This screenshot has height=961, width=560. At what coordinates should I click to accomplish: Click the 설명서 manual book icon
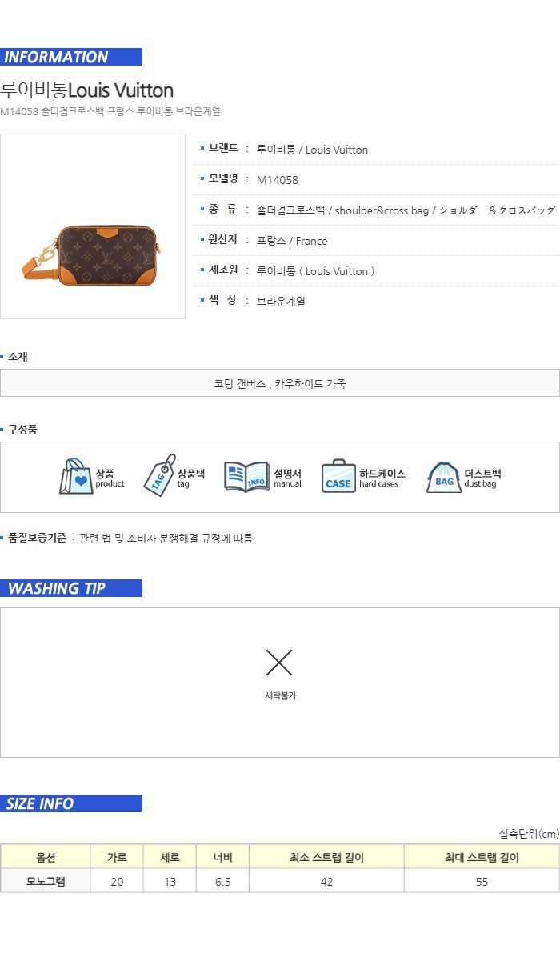click(x=246, y=477)
